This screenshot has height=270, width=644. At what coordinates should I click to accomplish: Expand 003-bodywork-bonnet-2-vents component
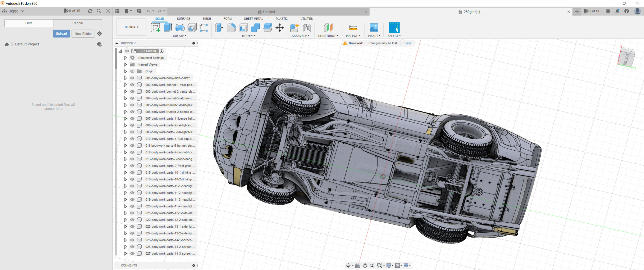click(125, 92)
